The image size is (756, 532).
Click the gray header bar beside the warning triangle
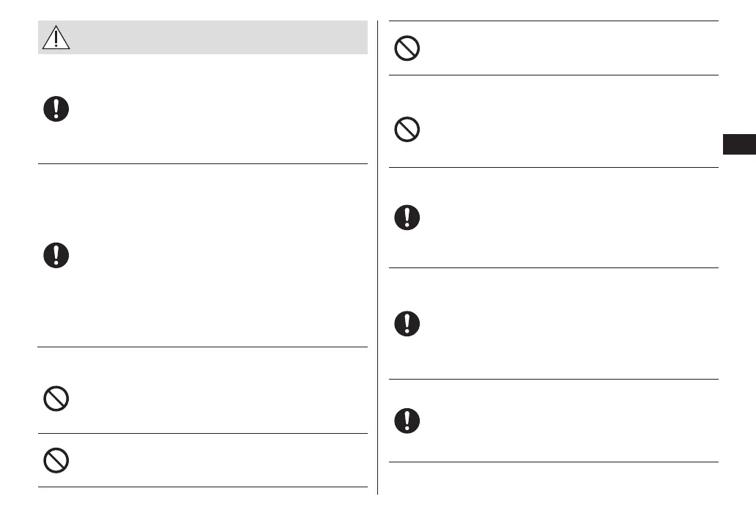[220, 37]
